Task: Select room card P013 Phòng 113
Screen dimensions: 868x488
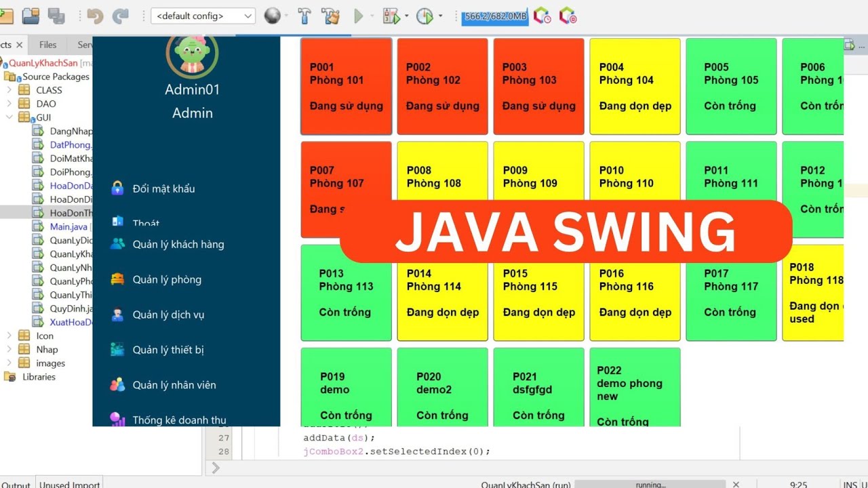Action: (x=346, y=293)
